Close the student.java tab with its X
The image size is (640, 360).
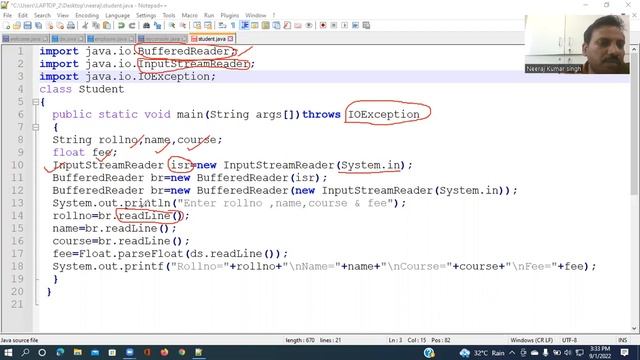pyautogui.click(x=231, y=38)
